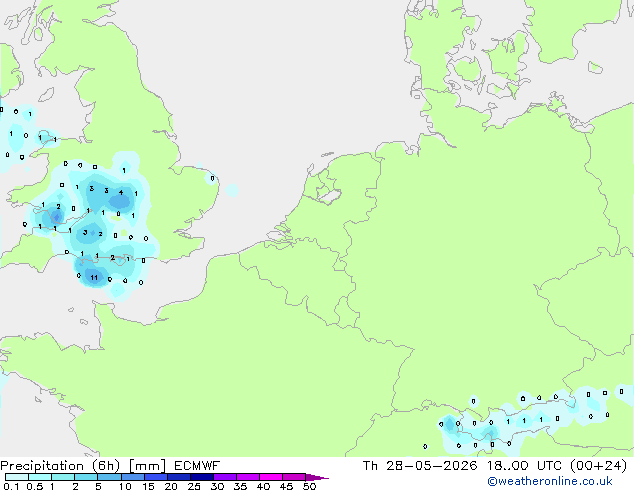The image size is (634, 490).
Task: Click the "(00+24)" forecast offset text
Action: (x=598, y=466)
